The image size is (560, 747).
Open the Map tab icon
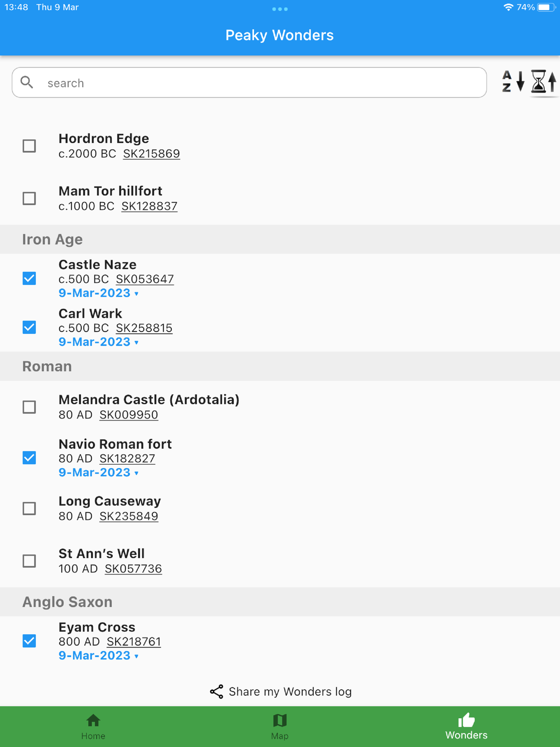pos(280,720)
